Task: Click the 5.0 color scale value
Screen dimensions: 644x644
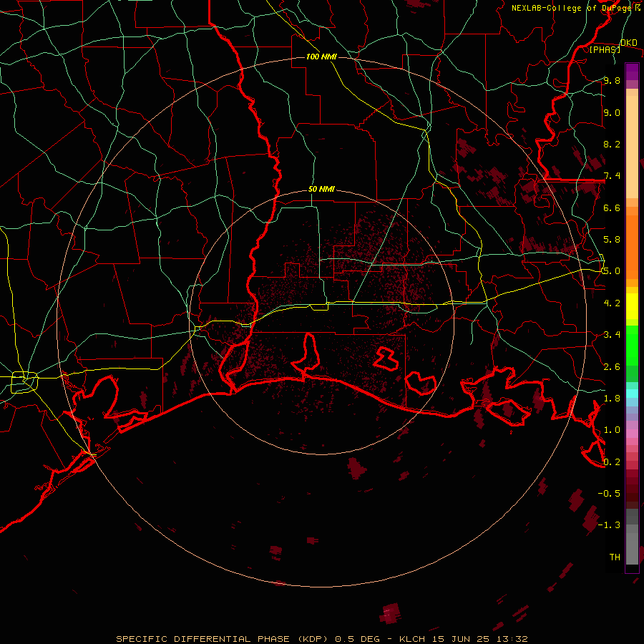Action: [x=612, y=271]
